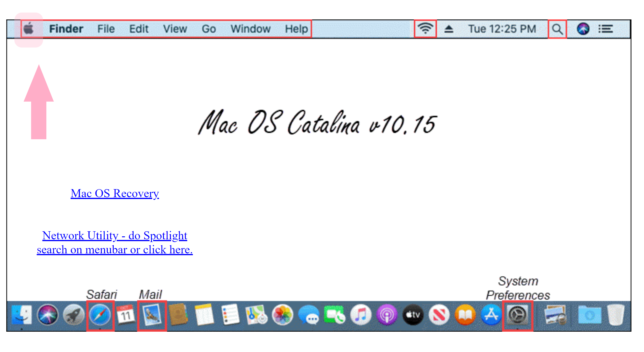Open Apple TV in the Dock
644x352 pixels.
[413, 315]
